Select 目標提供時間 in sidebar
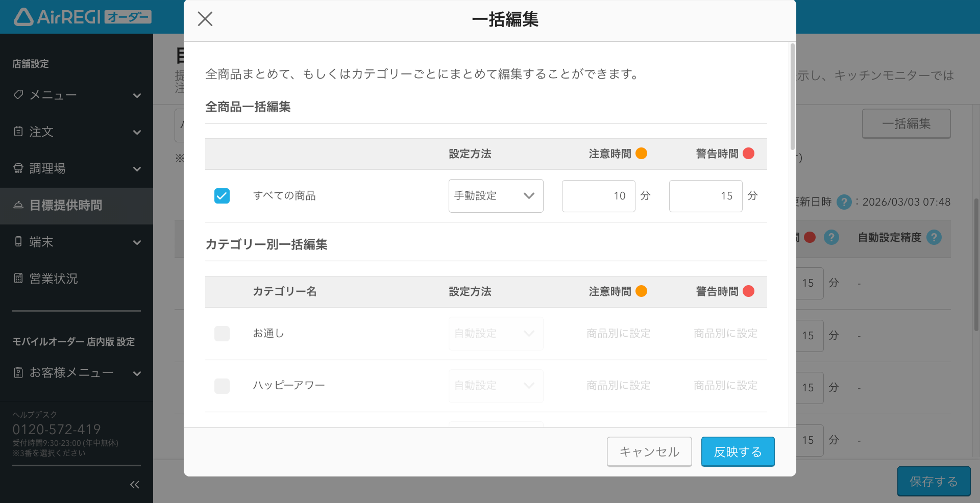This screenshot has width=980, height=503. (x=77, y=206)
